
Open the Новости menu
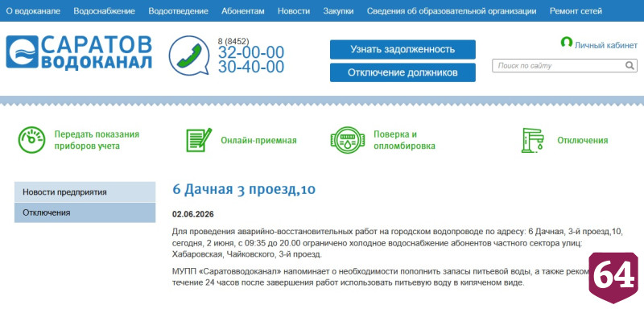294,11
